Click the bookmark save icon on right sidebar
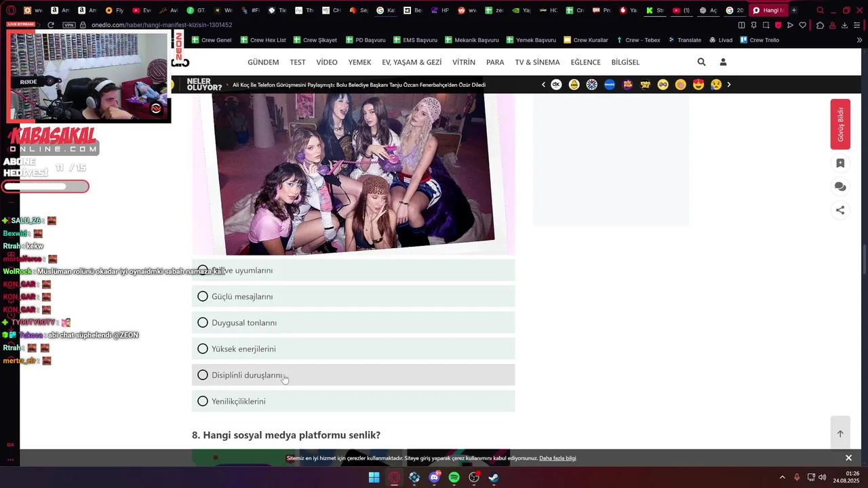 pos(840,163)
